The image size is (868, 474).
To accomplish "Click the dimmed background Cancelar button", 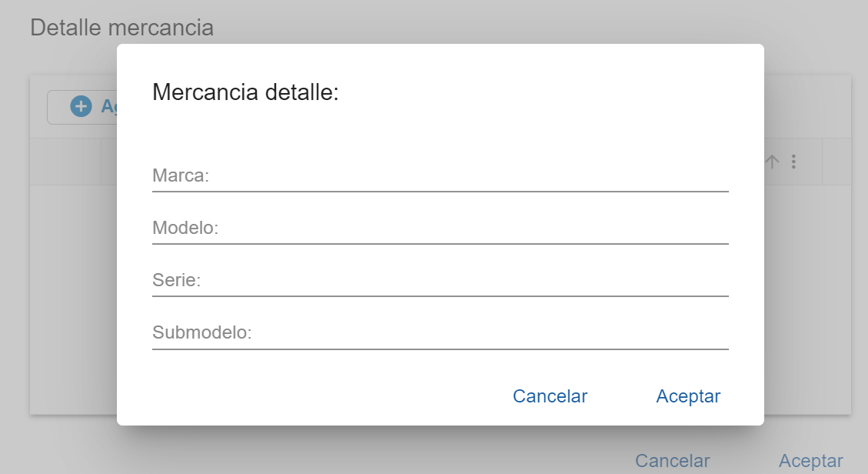I will (672, 461).
